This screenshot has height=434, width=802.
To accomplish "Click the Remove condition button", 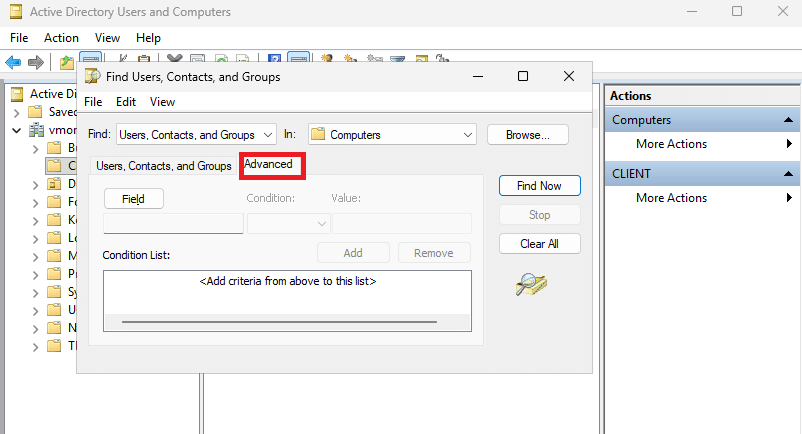I will [434, 253].
